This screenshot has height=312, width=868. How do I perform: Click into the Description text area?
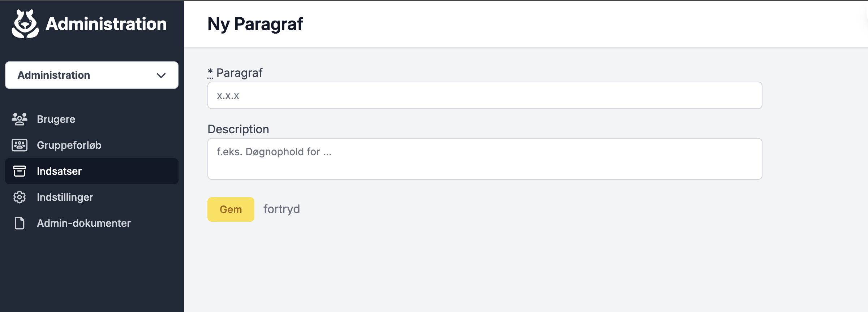(x=485, y=159)
